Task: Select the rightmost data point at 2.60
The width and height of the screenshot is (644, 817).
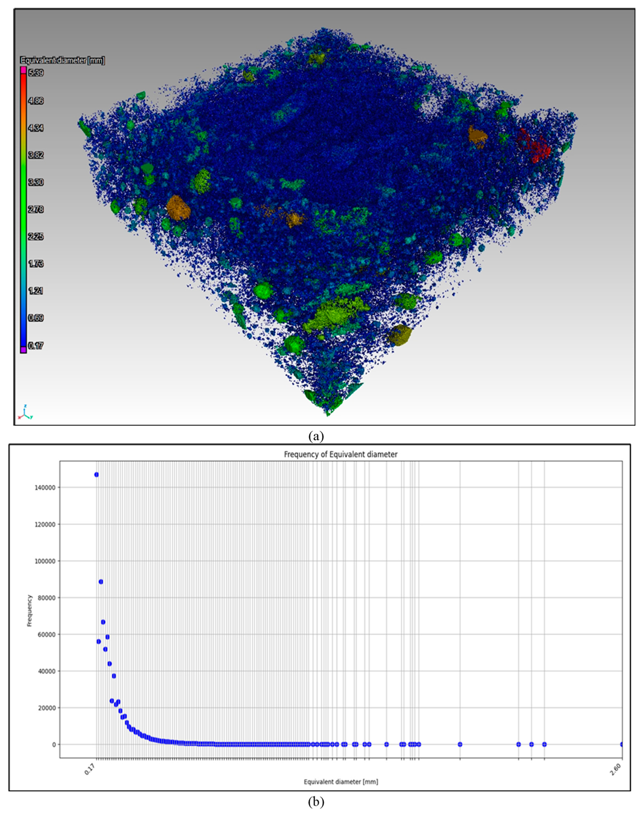Action: [x=622, y=744]
